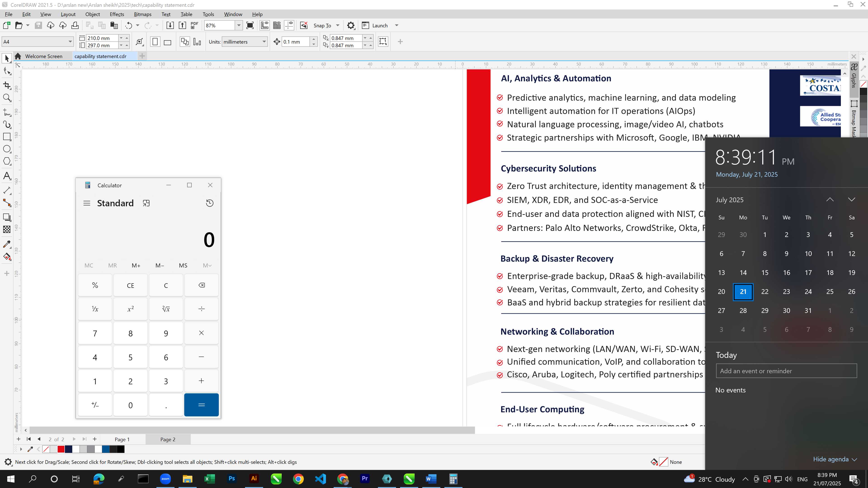Open the Effects menu
868x488 pixels.
(x=117, y=14)
